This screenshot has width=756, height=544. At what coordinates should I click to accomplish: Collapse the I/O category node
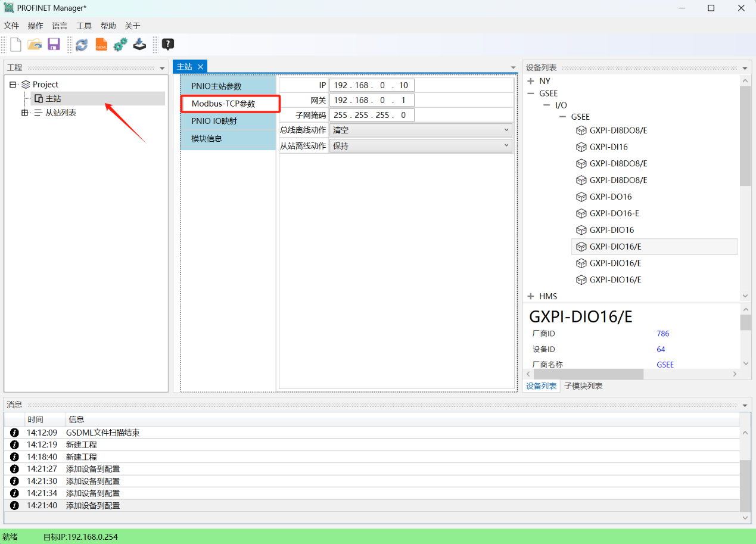[546, 105]
